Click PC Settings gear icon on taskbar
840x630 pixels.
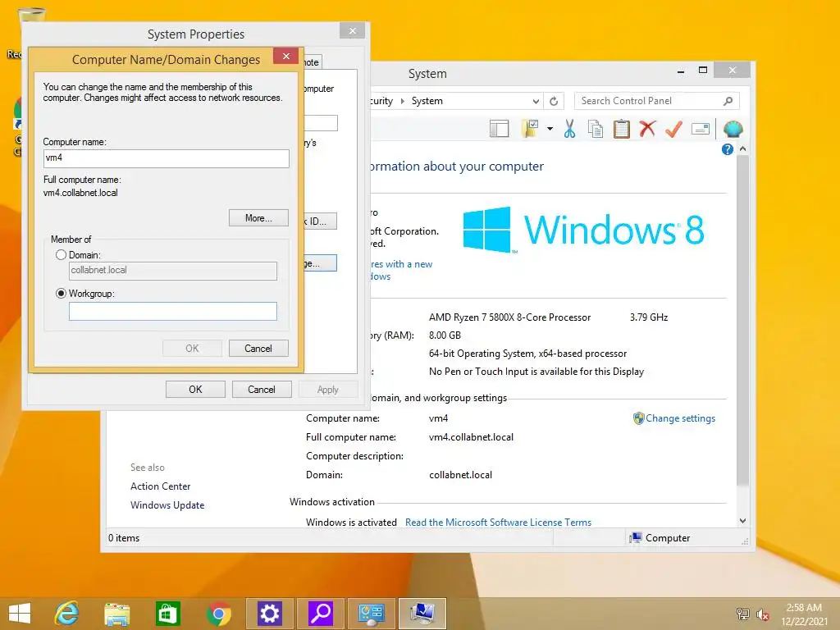pyautogui.click(x=269, y=614)
